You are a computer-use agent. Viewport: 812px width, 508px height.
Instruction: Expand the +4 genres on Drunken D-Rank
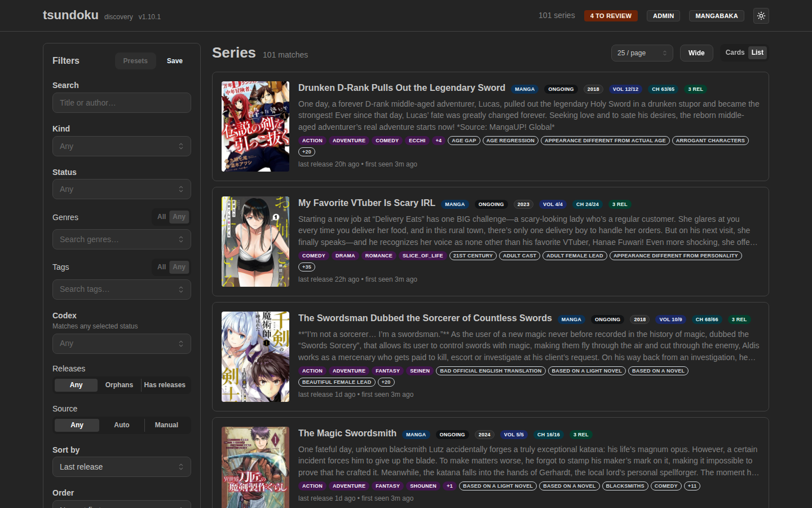pos(439,141)
